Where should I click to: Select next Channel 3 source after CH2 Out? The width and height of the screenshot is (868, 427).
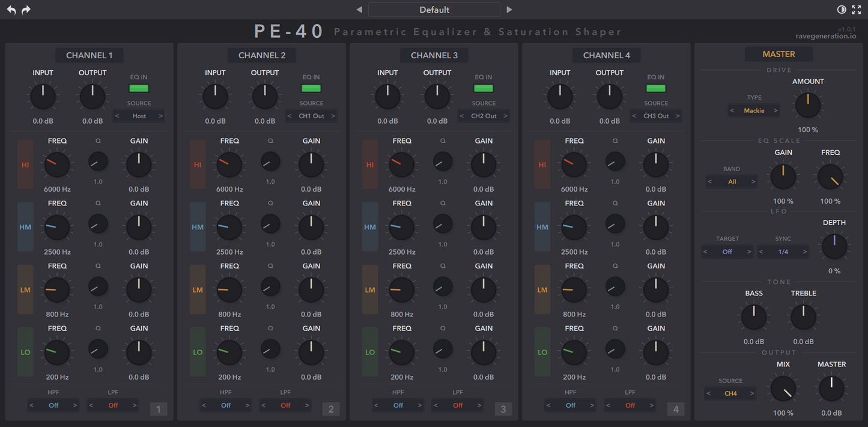[505, 116]
